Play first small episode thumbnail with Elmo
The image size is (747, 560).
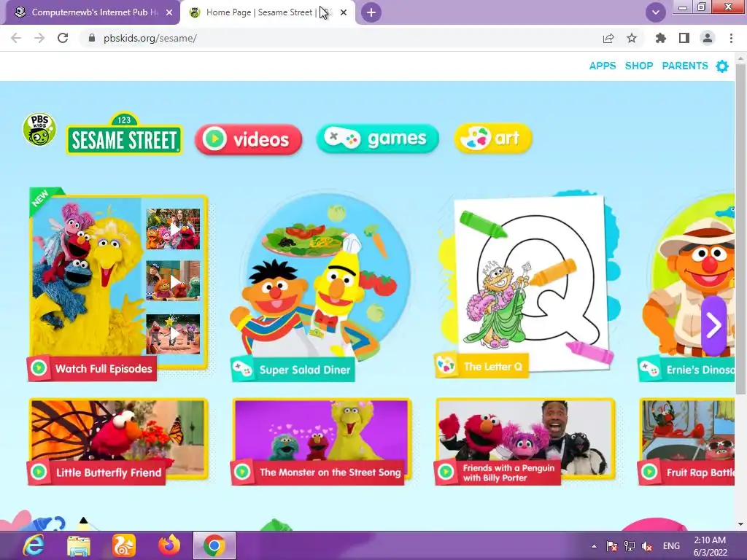point(173,229)
